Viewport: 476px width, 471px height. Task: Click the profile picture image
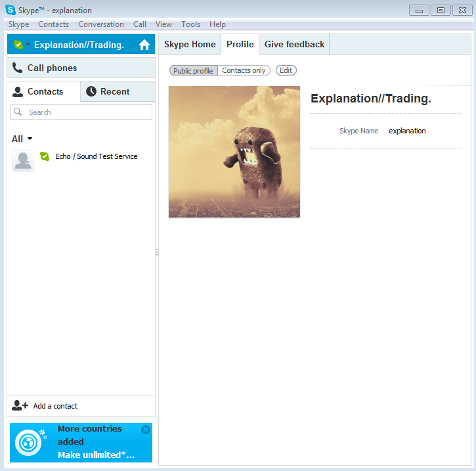234,152
